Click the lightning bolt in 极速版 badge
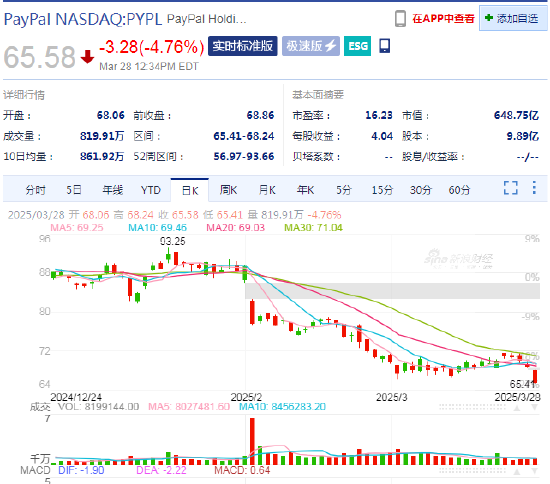Viewport: 550px width, 484px height. pos(330,46)
